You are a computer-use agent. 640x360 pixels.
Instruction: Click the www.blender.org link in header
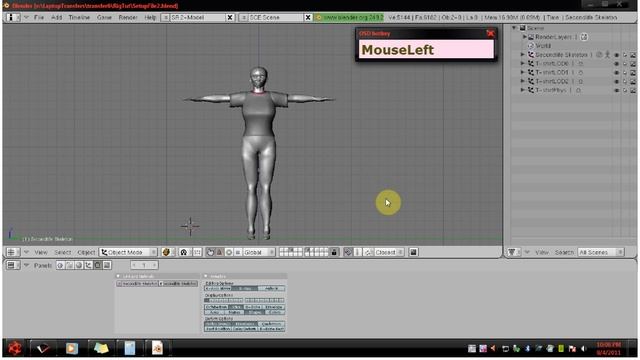tap(349, 18)
